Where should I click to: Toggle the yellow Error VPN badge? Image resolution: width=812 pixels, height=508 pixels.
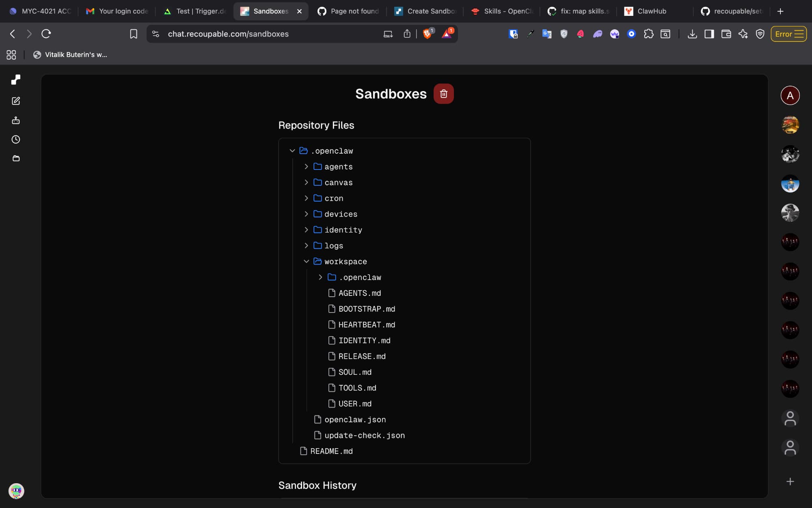coord(788,34)
